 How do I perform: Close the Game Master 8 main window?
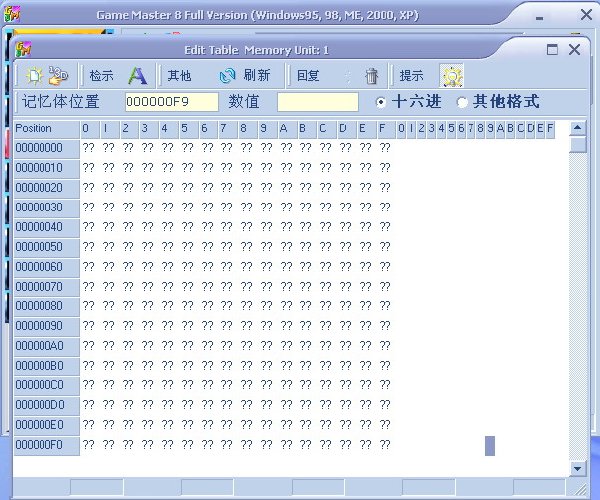coord(586,15)
